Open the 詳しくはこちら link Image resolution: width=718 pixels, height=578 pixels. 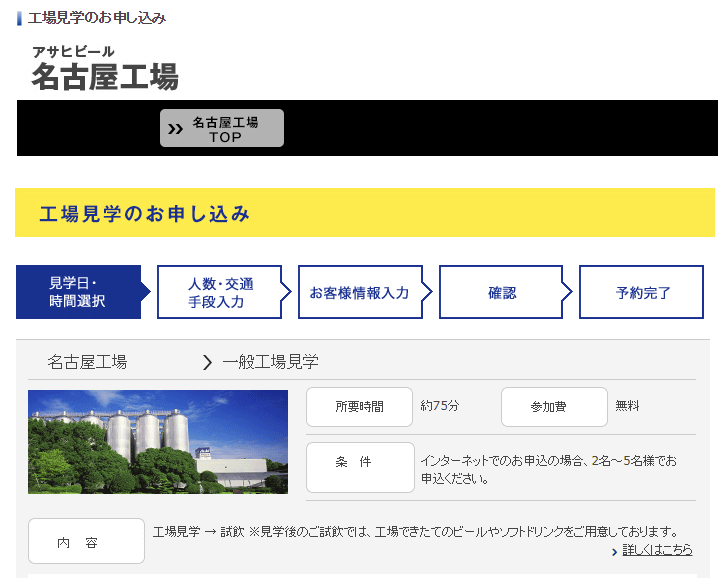pos(657,550)
